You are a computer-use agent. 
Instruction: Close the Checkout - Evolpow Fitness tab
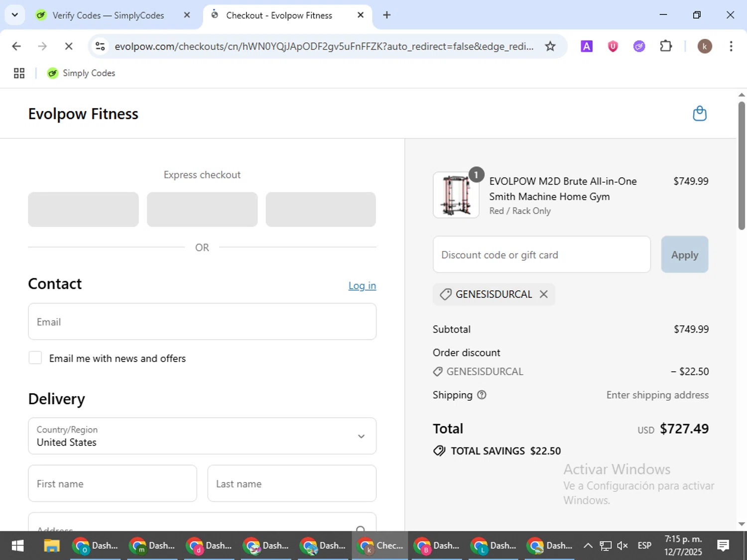(x=361, y=15)
